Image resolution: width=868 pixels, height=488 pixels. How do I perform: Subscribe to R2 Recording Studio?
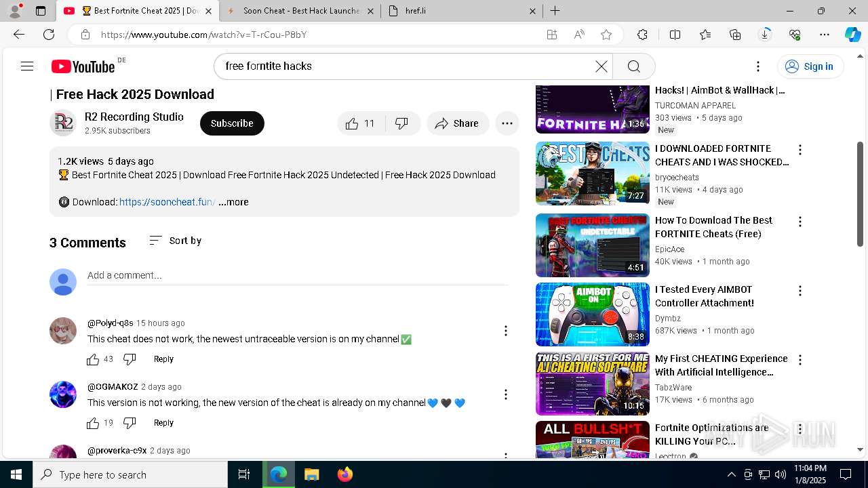(x=232, y=123)
